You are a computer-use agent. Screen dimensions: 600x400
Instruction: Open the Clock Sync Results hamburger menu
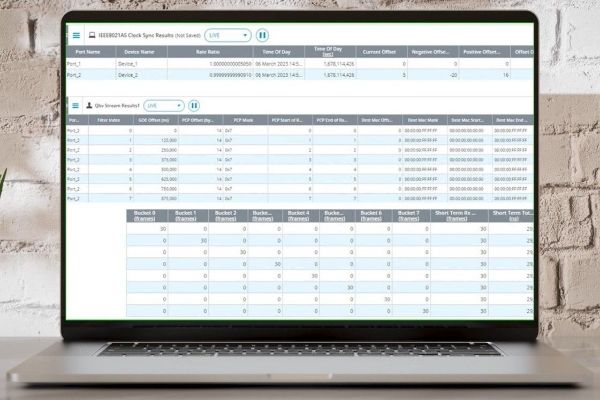(77, 34)
